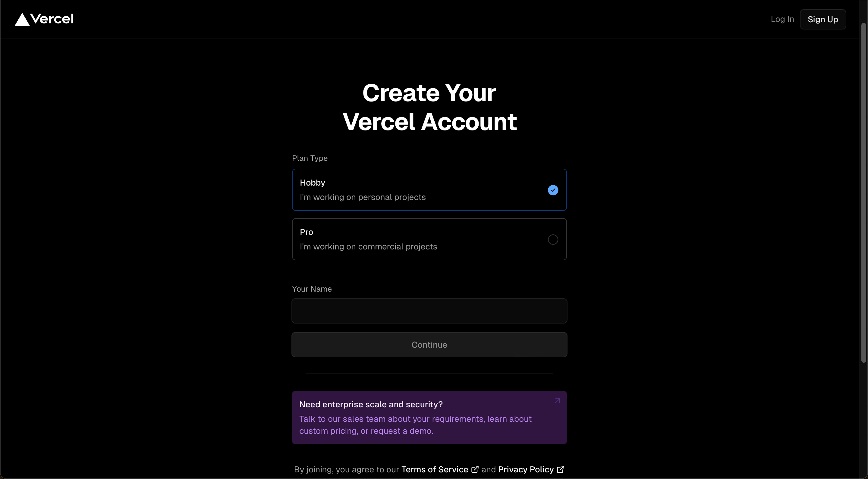Open enterprise banner arrow icon
Screen dimensions: 868x479
[x=557, y=400]
